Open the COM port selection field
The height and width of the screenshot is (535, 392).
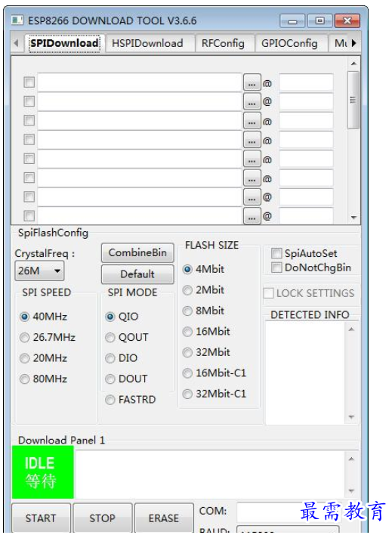[289, 512]
